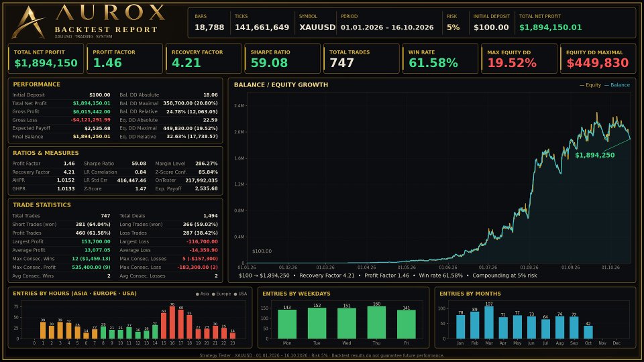
Task: Click the Fri bar showing 141 entries
Action: click(407, 324)
